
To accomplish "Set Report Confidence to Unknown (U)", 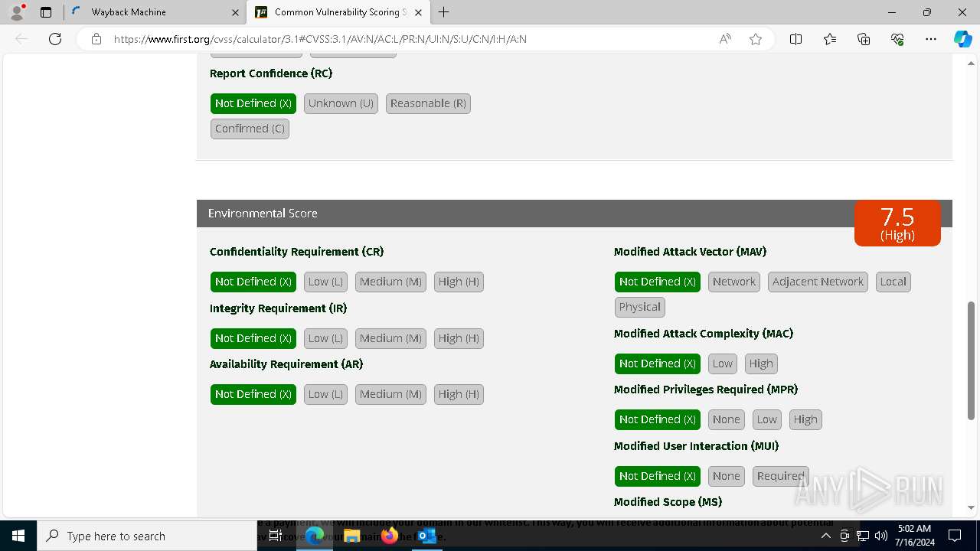I will (341, 103).
